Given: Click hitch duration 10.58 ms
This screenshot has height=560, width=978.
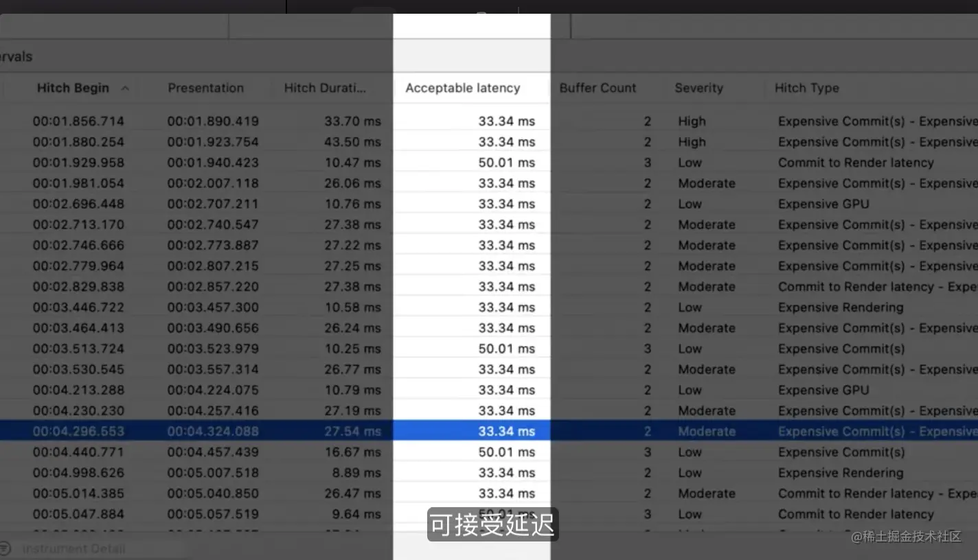Looking at the screenshot, I should [x=353, y=307].
